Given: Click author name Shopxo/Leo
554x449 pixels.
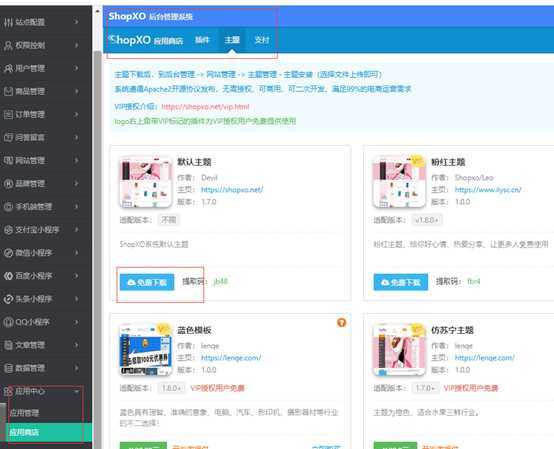Looking at the screenshot, I should [474, 178].
